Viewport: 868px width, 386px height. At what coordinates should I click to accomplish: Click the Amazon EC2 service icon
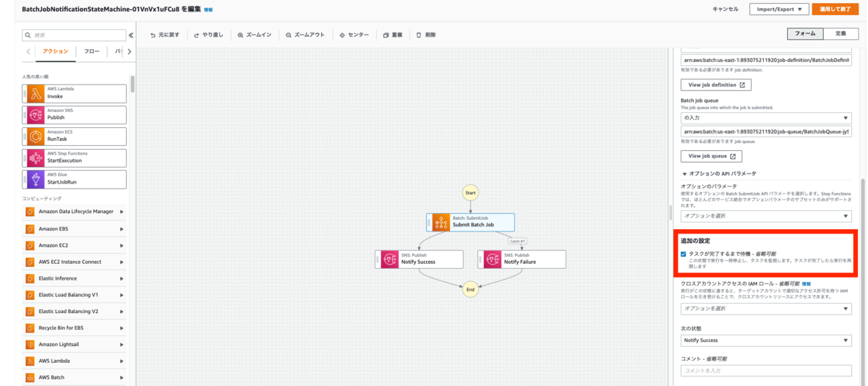(x=30, y=245)
